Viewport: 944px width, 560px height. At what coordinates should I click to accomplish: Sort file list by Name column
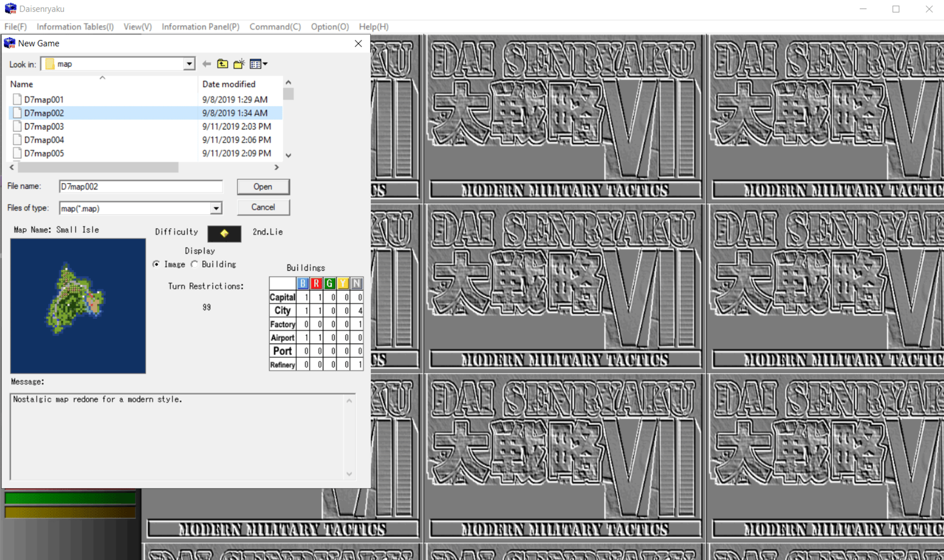22,84
